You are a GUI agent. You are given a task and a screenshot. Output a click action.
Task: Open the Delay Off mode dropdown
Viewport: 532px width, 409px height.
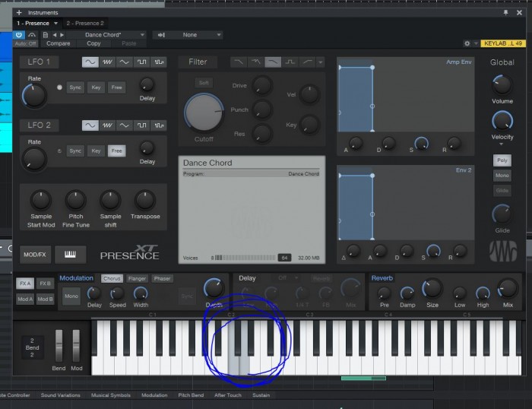tap(289, 278)
